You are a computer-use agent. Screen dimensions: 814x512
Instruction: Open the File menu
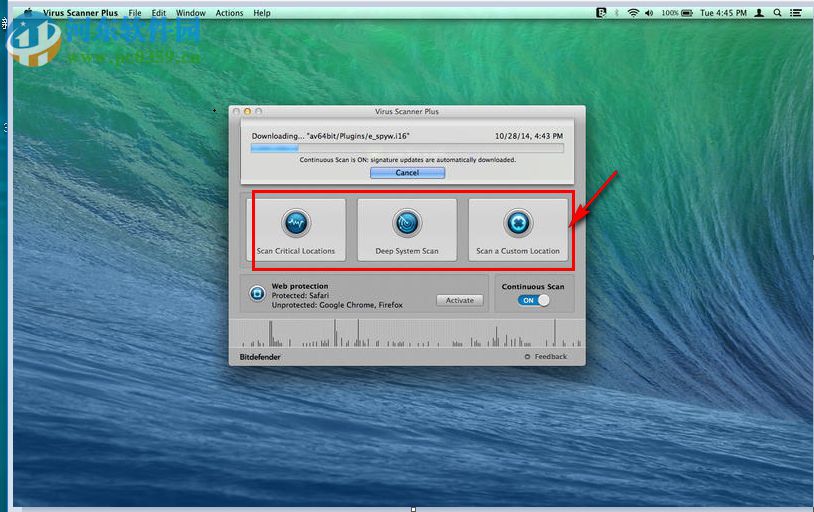click(x=135, y=12)
